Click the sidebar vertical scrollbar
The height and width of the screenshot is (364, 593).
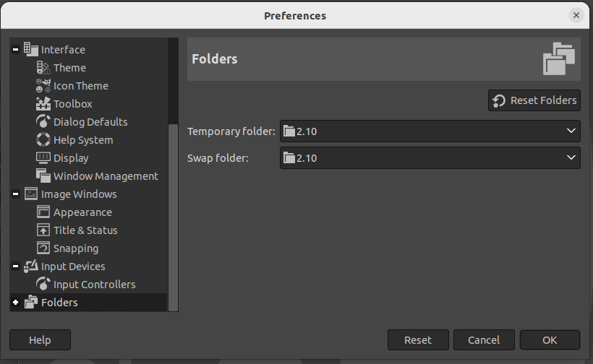[173, 217]
